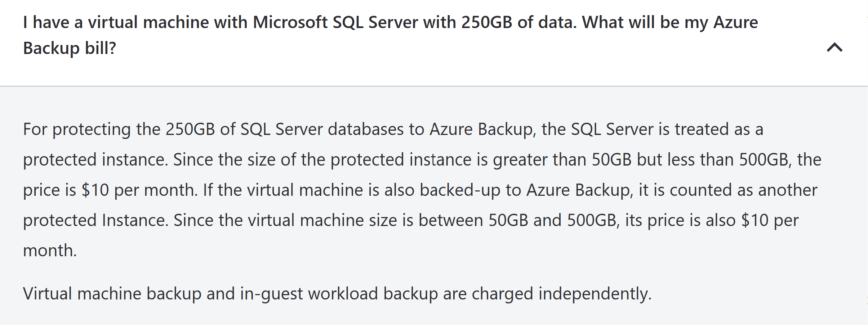This screenshot has height=325, width=868.
Task: Click 'What will be my Azure' heading text
Action: coord(670,23)
